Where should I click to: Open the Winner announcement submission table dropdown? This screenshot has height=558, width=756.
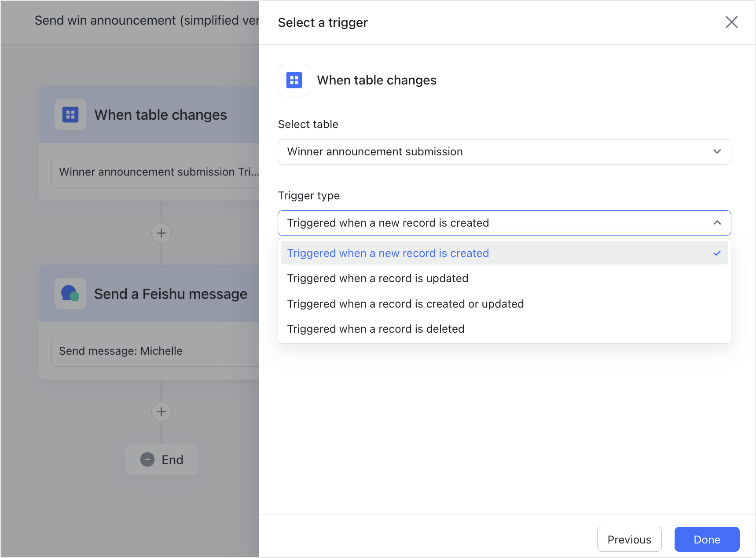point(504,152)
